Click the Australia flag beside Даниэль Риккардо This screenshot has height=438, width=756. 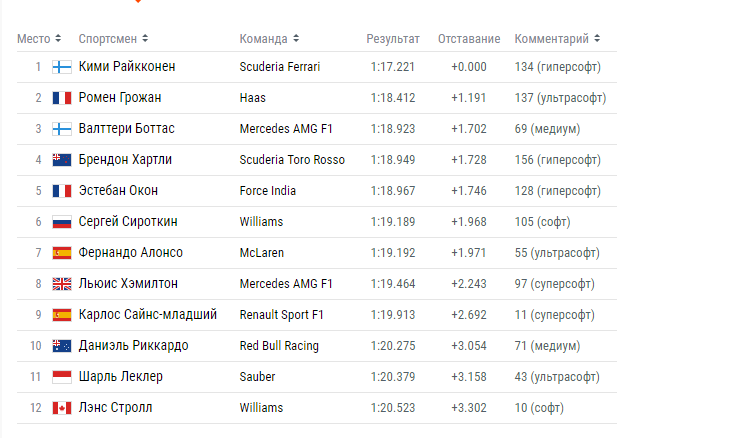tap(62, 346)
